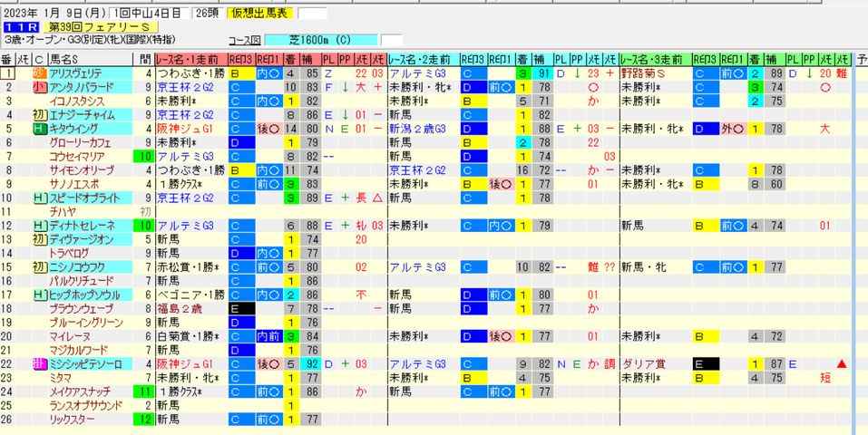The image size is (868, 435).
Task: Click the red triangle mark in ミシシッピテソーロ row
Action: click(842, 363)
